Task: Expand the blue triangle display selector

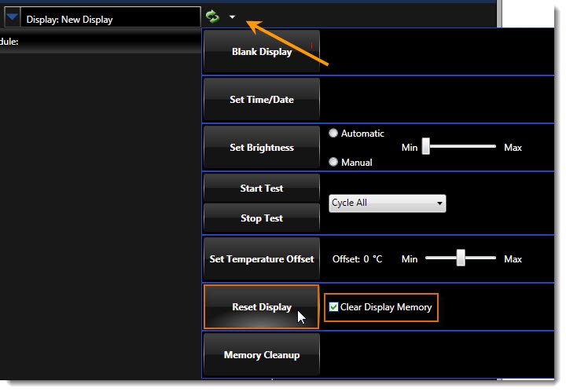Action: pos(13,17)
